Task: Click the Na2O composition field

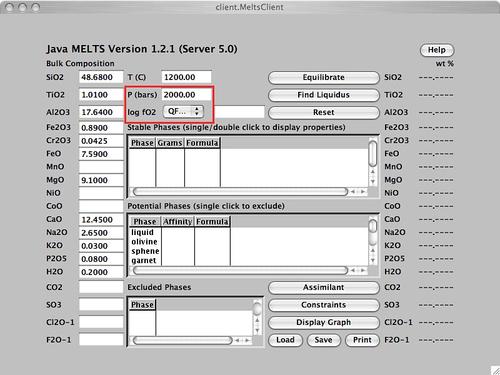Action: pyautogui.click(x=101, y=233)
